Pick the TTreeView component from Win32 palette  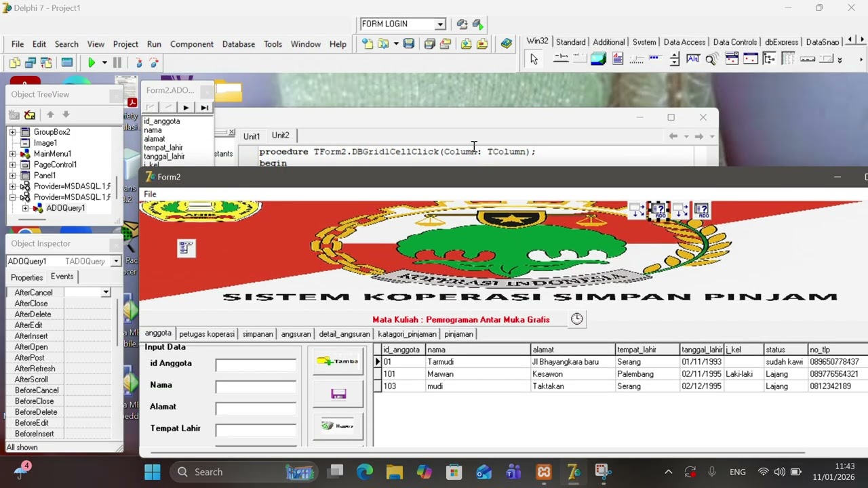coord(769,60)
